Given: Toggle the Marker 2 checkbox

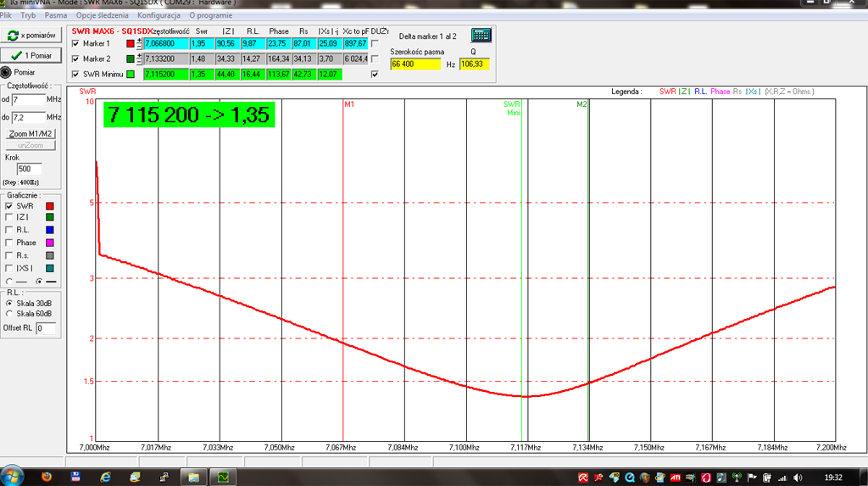Looking at the screenshot, I should (75, 59).
